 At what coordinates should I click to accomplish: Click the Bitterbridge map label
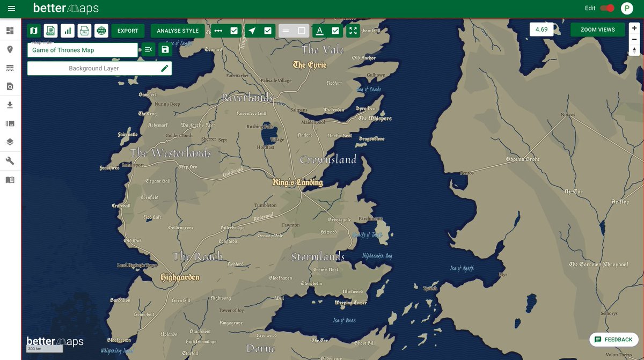(232, 228)
